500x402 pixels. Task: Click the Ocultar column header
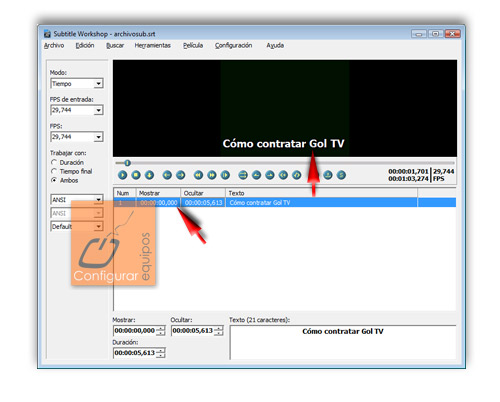203,193
